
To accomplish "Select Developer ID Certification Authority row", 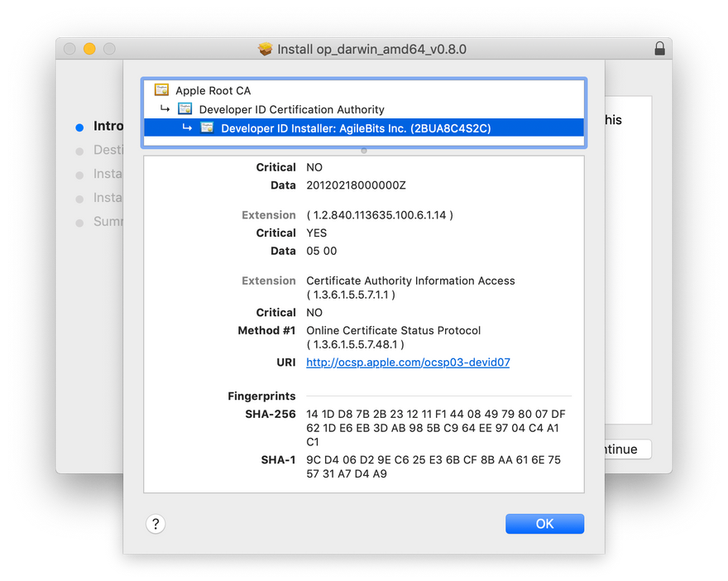I will 364,109.
